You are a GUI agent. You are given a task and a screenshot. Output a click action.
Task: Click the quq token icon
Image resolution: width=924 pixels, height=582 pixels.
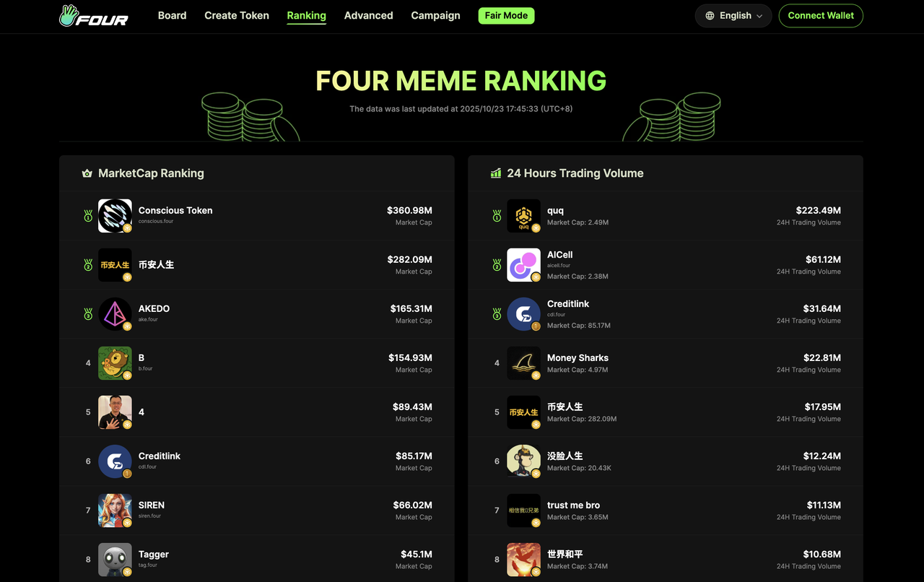point(523,216)
